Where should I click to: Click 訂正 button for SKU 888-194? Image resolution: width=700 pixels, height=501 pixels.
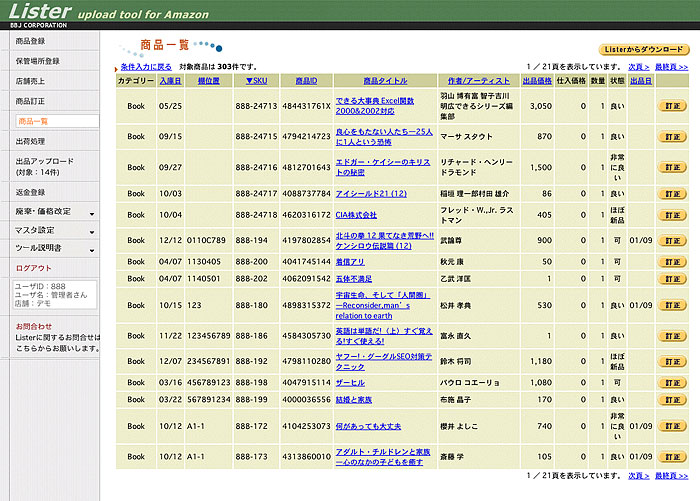672,241
